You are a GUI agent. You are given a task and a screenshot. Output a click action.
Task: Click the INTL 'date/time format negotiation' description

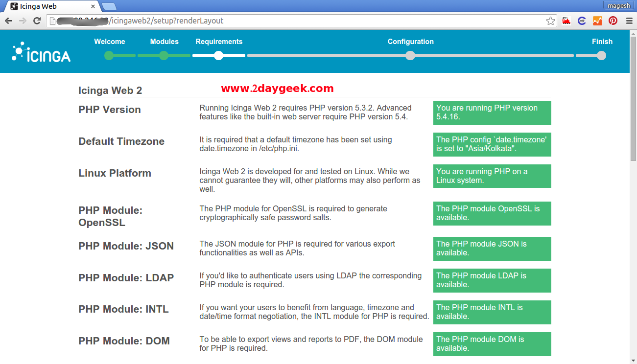(314, 312)
